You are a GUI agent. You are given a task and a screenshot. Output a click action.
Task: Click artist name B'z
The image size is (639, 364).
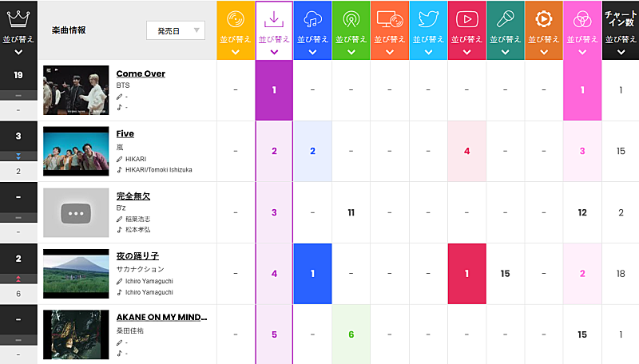click(121, 208)
